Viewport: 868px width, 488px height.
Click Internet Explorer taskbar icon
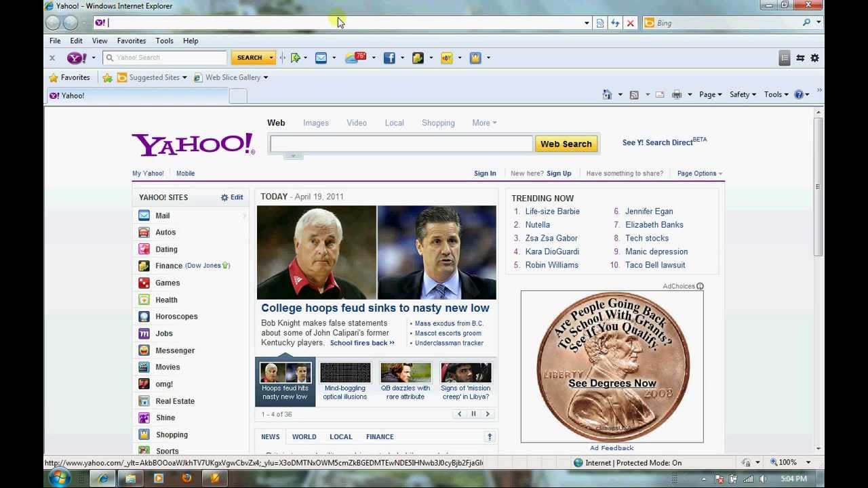[103, 479]
